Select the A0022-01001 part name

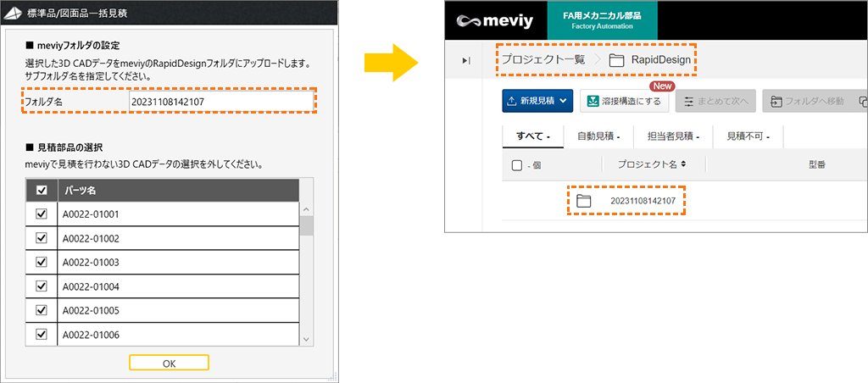point(90,214)
